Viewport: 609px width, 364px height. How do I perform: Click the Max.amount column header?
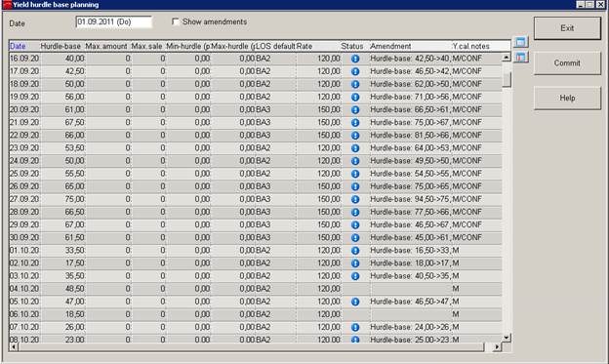[107, 46]
